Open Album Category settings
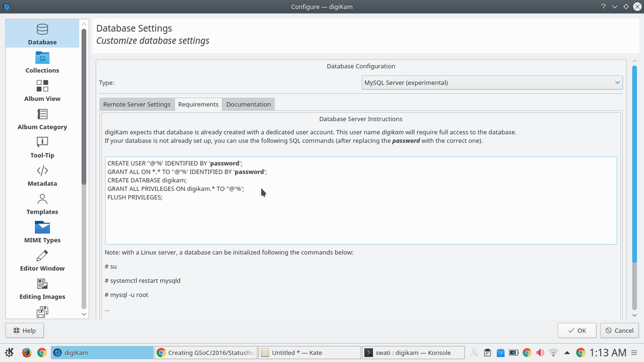 click(42, 119)
